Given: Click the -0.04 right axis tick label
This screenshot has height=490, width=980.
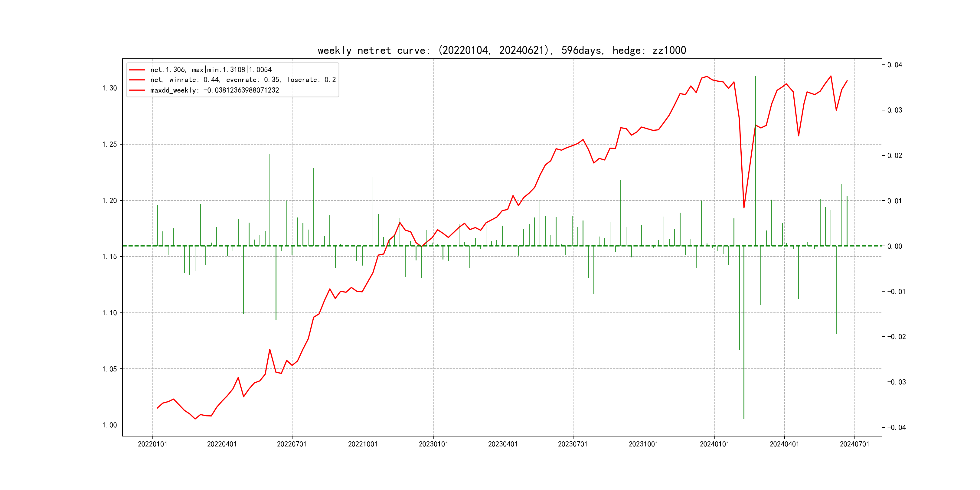Looking at the screenshot, I should pos(896,428).
